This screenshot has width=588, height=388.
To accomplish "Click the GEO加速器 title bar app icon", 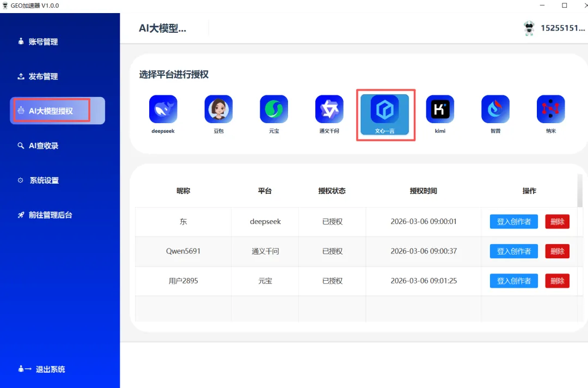I will 5,5.
